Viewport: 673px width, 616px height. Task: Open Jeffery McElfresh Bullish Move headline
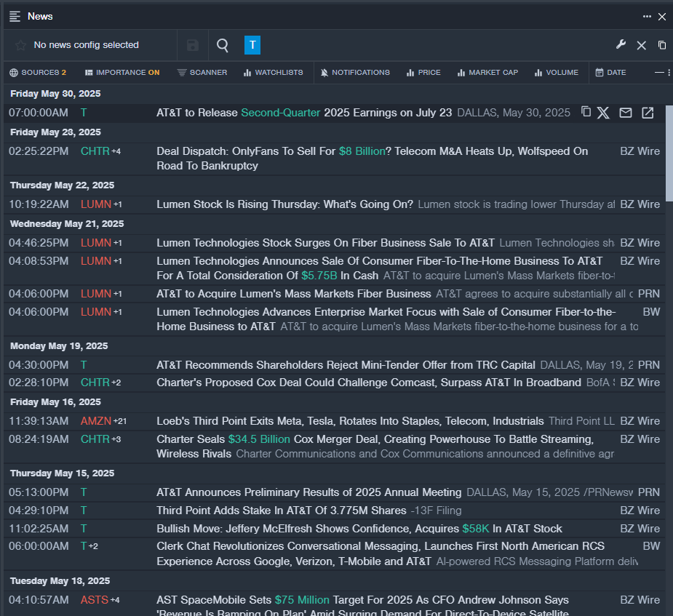pos(359,529)
